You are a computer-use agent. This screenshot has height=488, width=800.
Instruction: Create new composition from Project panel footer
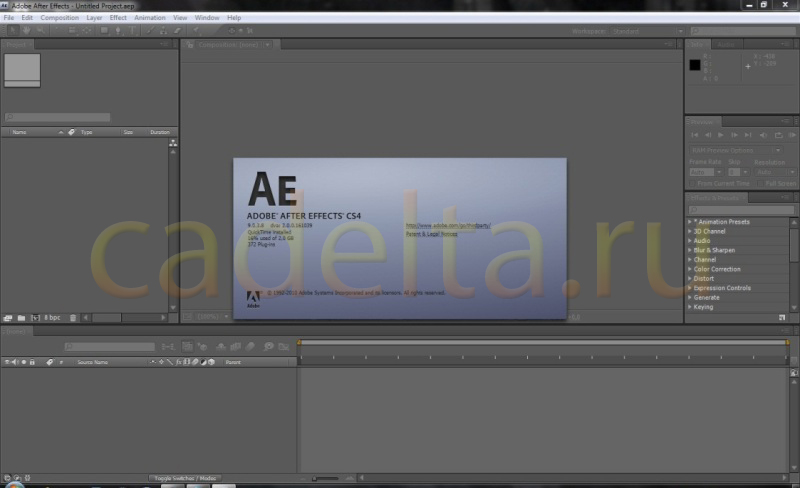pos(35,318)
